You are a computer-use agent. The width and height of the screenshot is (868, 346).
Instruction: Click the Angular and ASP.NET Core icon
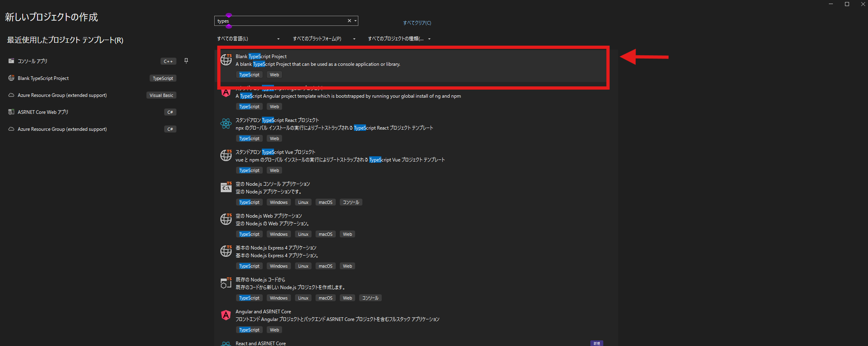tap(226, 315)
